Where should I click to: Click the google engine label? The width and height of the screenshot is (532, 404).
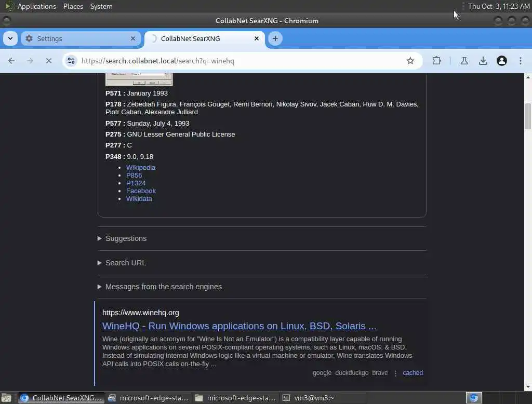(322, 372)
